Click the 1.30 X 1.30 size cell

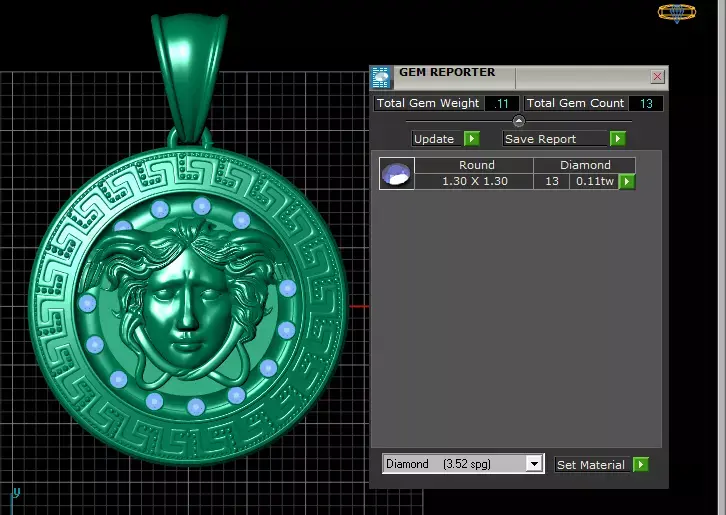pos(474,181)
